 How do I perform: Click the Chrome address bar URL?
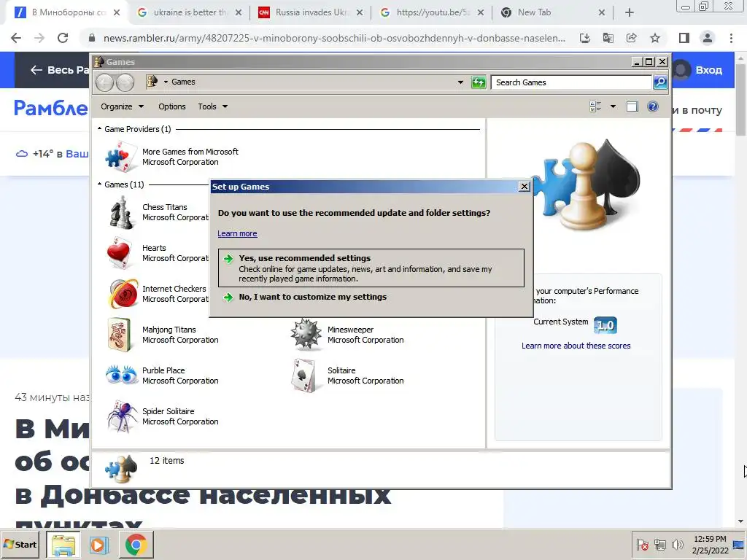334,38
